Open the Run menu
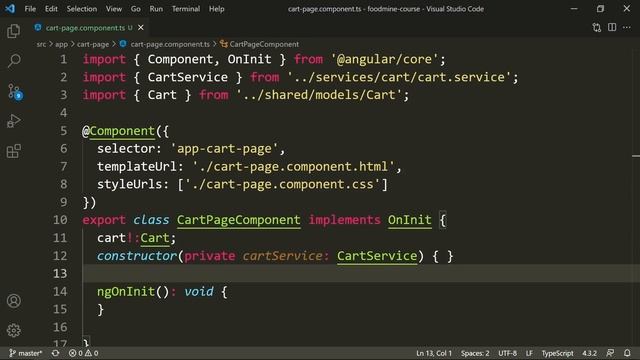Screen dimensions: 640x360 (156, 9)
